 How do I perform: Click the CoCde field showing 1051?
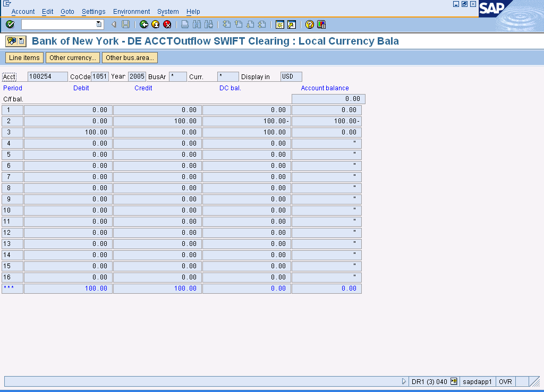(x=100, y=76)
